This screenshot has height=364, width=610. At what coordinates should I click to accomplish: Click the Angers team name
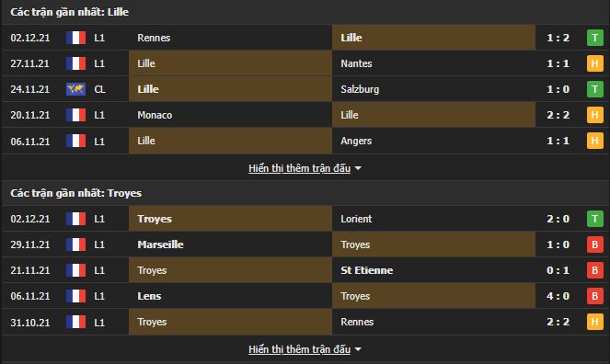[356, 141]
